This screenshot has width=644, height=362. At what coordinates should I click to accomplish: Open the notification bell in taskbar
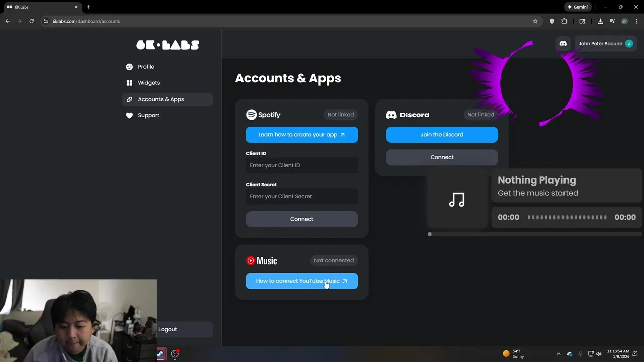[636, 354]
